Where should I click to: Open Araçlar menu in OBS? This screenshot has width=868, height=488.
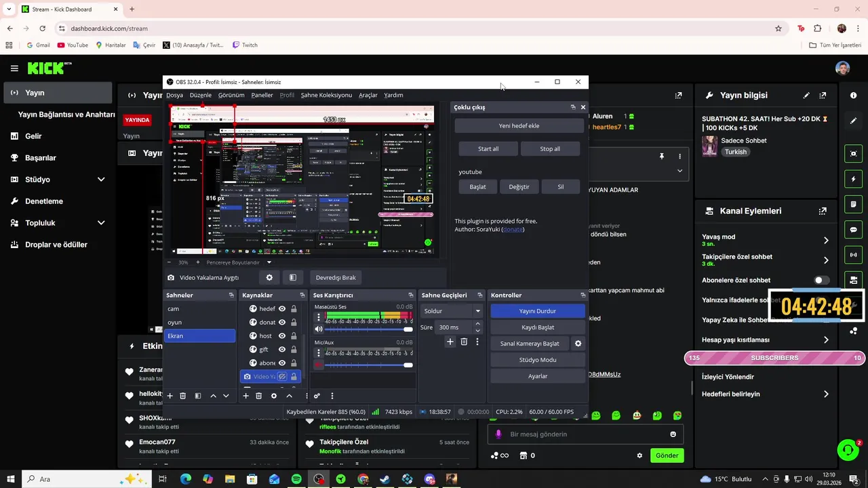click(x=368, y=96)
